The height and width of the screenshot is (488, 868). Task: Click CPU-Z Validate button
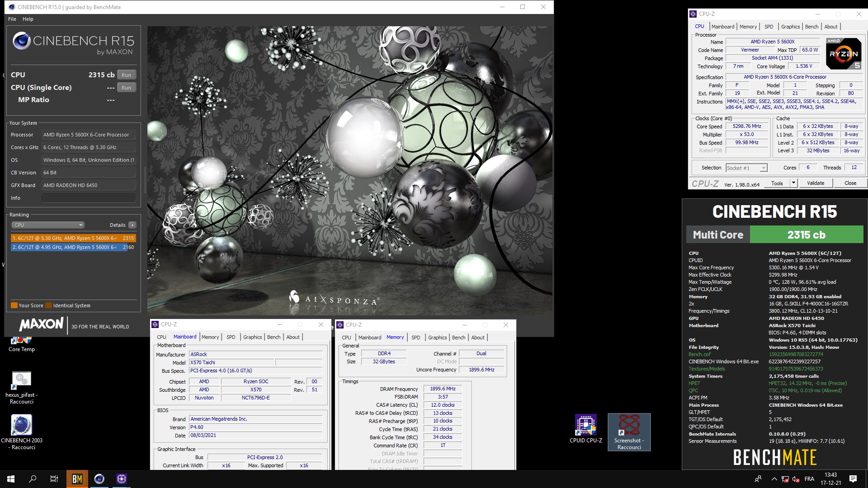point(816,183)
